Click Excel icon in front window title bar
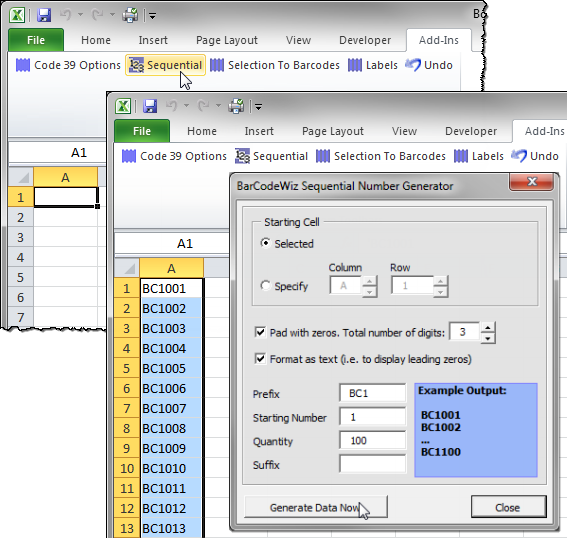This screenshot has width=567, height=538. (123, 106)
